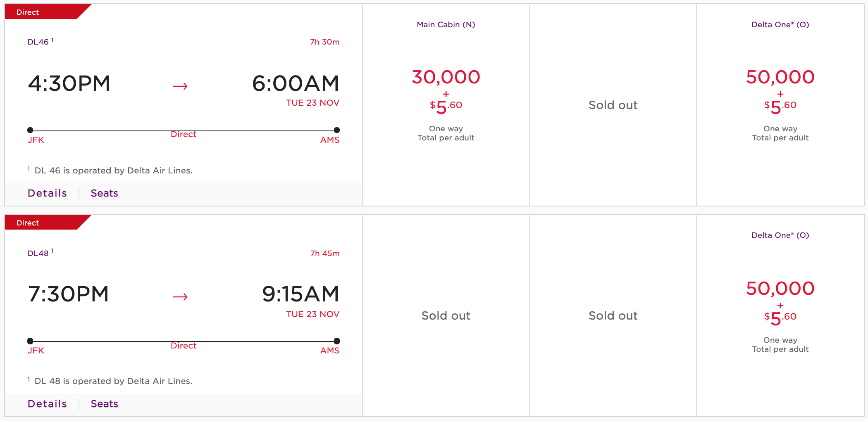868x422 pixels.
Task: Click the JFK airport code on DL46
Action: 36,140
